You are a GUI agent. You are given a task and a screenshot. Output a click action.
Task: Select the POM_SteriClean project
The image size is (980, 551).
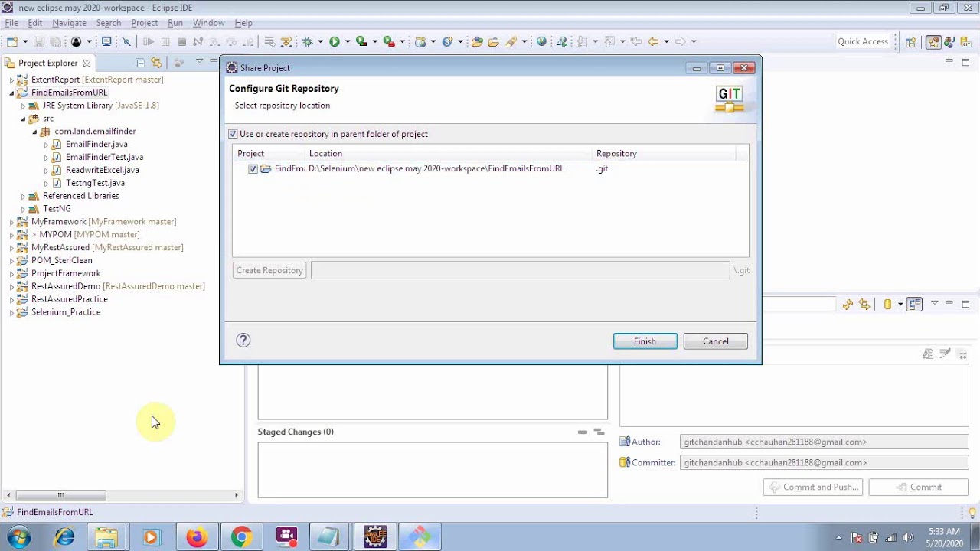tap(61, 260)
